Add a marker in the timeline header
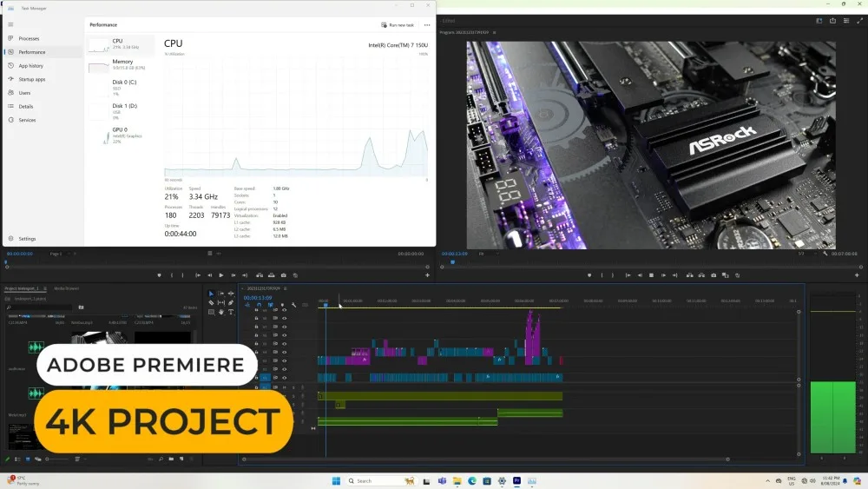 pyautogui.click(x=282, y=305)
